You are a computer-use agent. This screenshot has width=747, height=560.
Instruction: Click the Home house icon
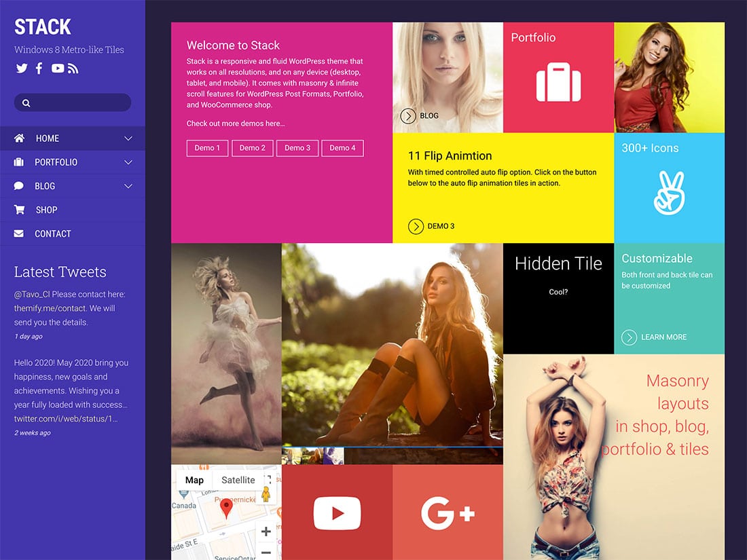click(x=19, y=138)
